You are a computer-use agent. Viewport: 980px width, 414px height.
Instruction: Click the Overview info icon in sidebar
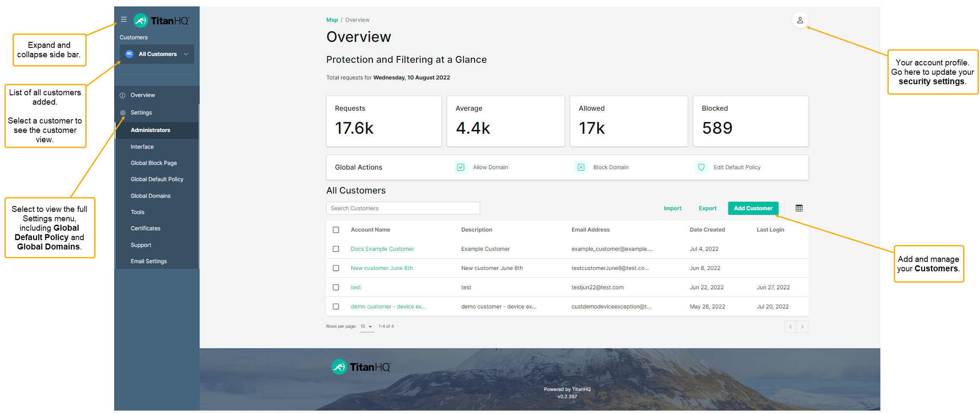tap(123, 95)
